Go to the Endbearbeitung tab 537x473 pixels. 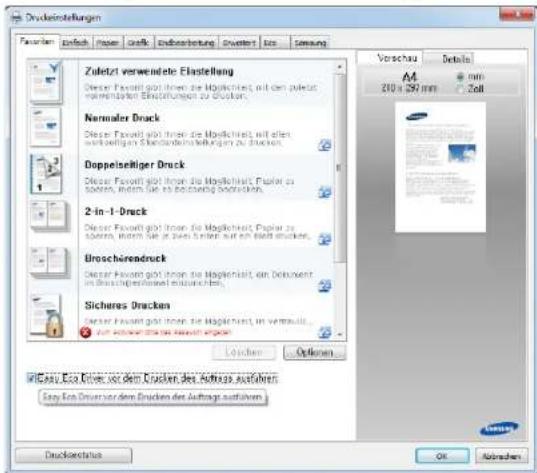pyautogui.click(x=186, y=43)
